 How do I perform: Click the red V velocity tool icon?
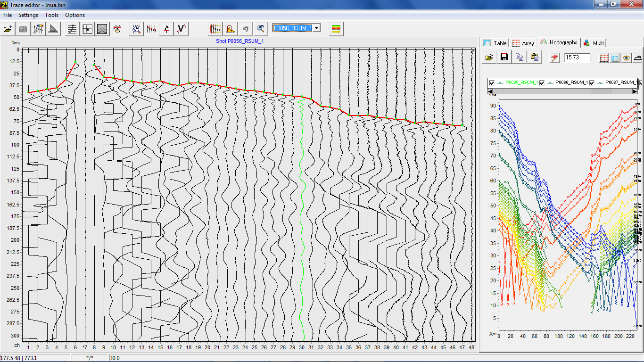[x=181, y=29]
